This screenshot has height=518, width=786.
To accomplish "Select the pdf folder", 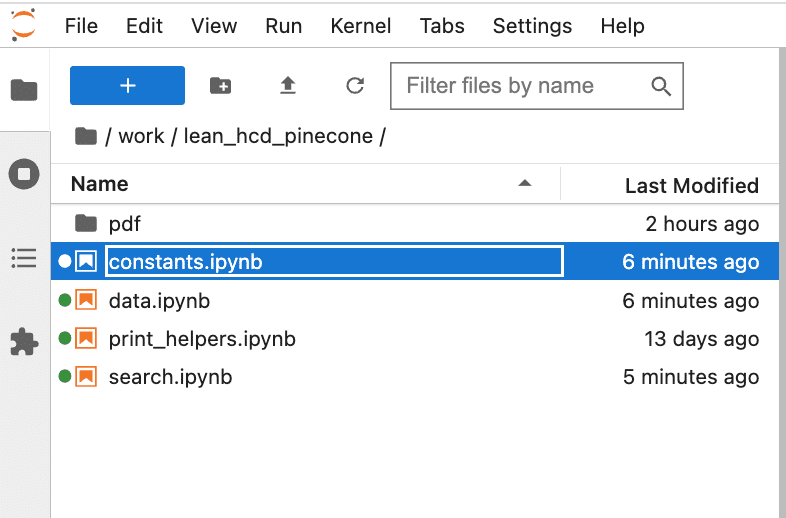I will [125, 224].
